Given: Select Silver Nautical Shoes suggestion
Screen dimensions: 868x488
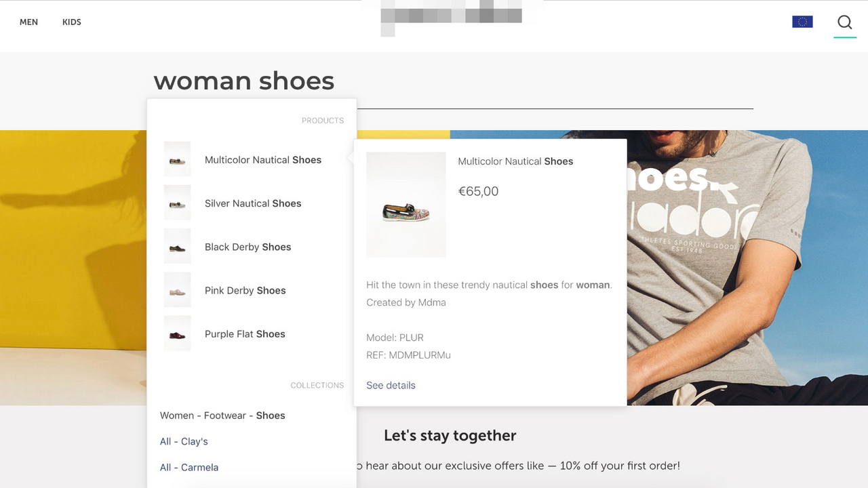Looking at the screenshot, I should [253, 203].
